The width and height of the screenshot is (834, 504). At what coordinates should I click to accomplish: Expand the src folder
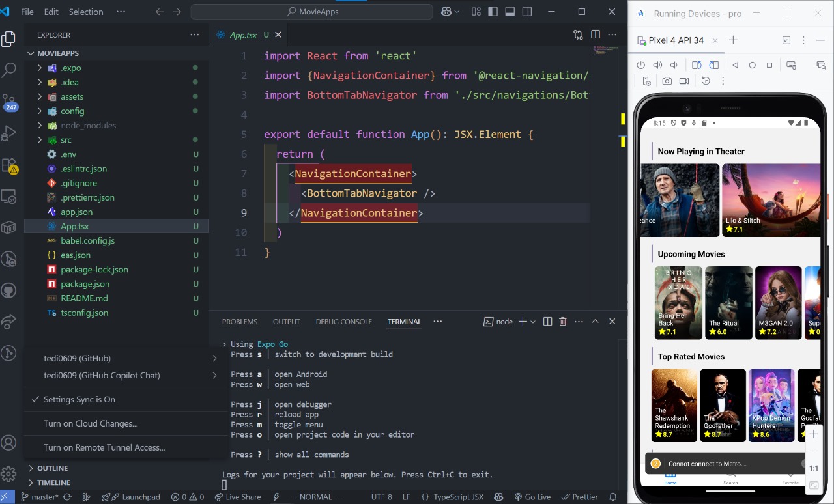coord(66,140)
